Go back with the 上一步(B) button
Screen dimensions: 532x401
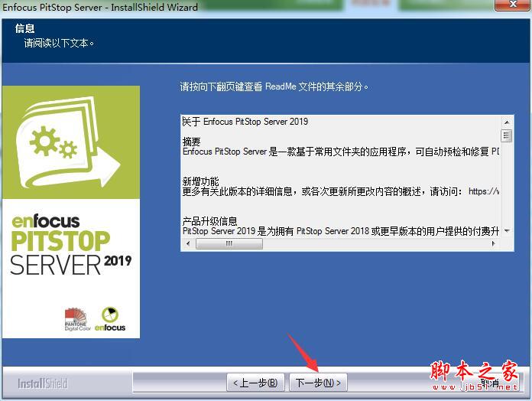tap(255, 383)
